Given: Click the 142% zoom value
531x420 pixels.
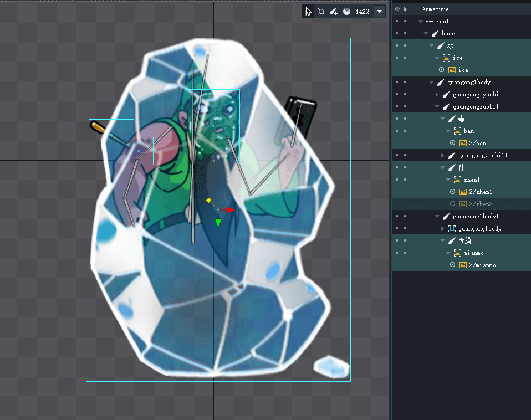Looking at the screenshot, I should 362,12.
